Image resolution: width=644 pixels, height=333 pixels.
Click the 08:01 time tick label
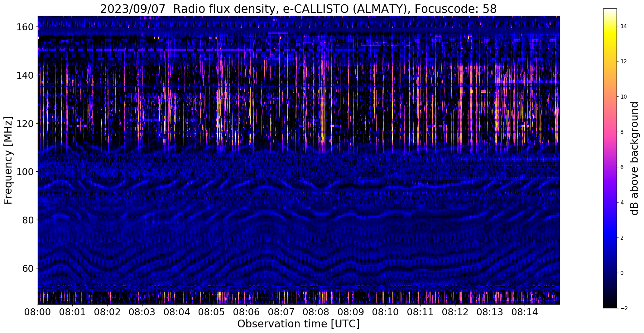click(x=73, y=312)
